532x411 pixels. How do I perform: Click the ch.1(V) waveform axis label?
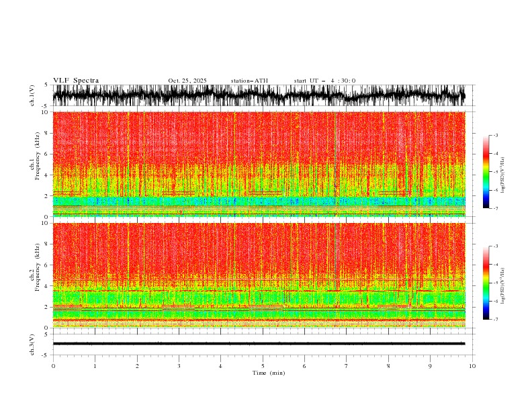tap(32, 95)
